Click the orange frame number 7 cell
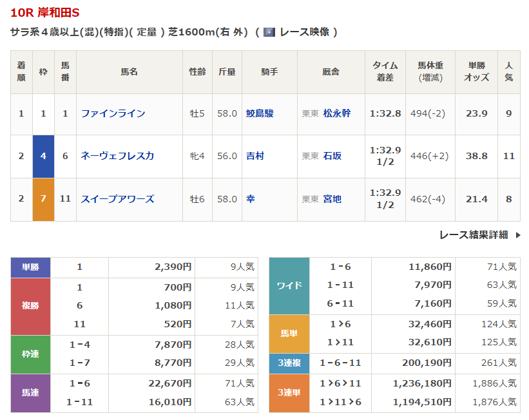Image resolution: width=529 pixels, height=420 pixels. tap(43, 199)
